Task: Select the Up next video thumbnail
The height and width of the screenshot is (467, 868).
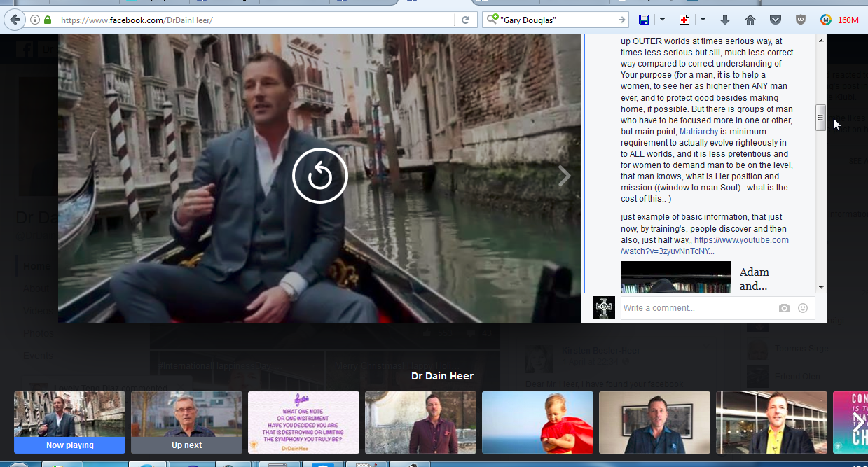Action: [x=186, y=421]
